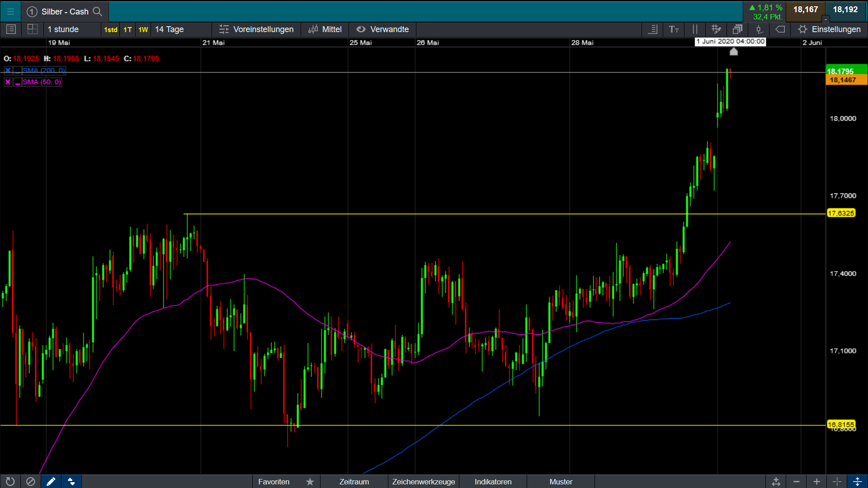Activate the pencil drawing mode icon
Screen dimensions: 868x488
click(x=51, y=482)
